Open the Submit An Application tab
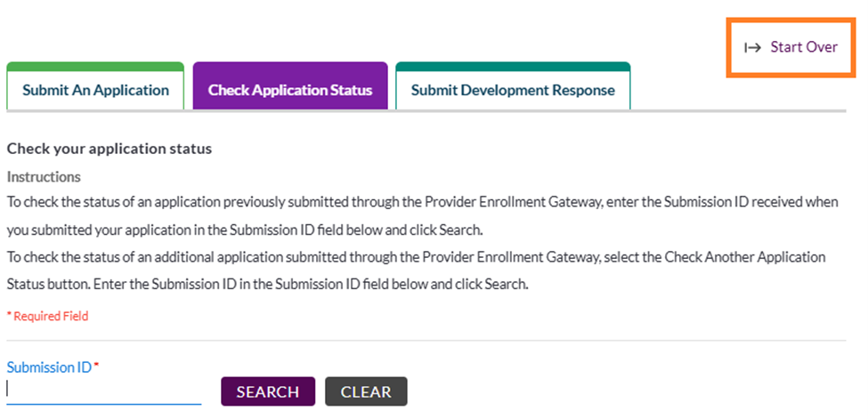The width and height of the screenshot is (868, 419). [x=95, y=85]
